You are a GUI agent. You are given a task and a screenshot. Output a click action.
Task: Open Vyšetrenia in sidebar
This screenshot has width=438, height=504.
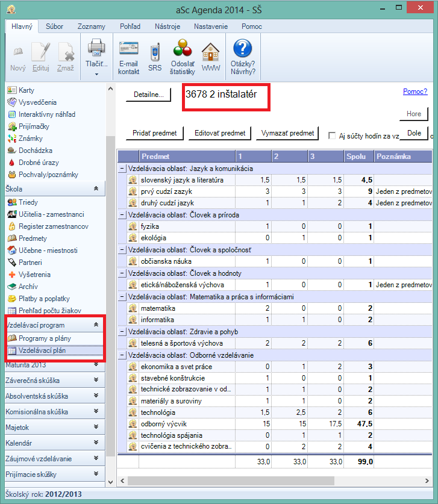[29, 275]
